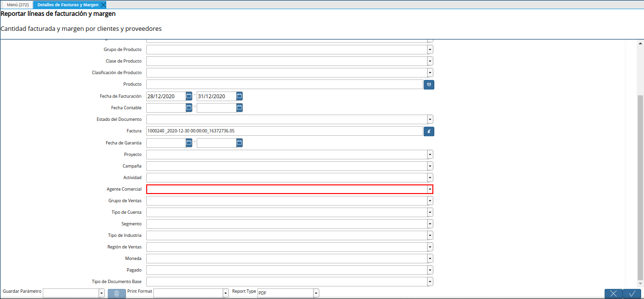Click the Agente Comercial label
Screen dimensions: 644x299
tap(124, 189)
